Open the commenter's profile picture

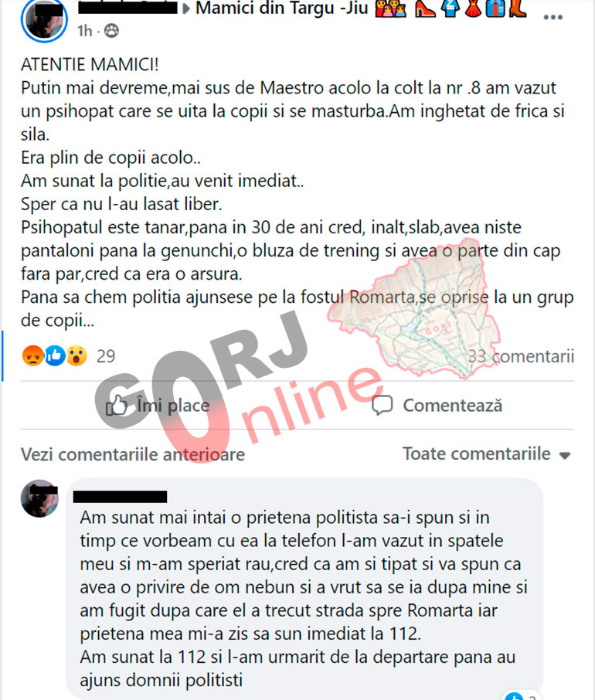pyautogui.click(x=39, y=498)
